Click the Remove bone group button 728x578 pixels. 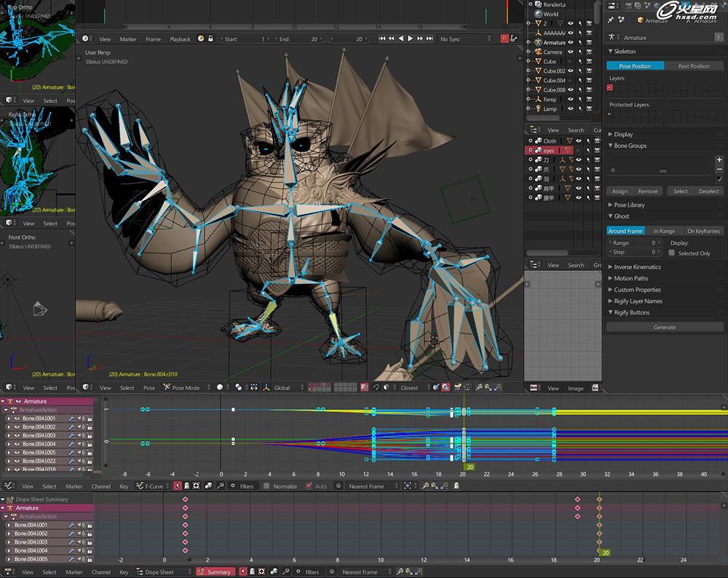648,191
